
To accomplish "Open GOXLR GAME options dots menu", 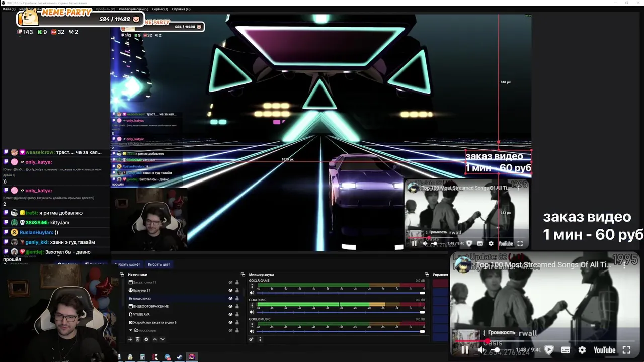I will [252, 286].
